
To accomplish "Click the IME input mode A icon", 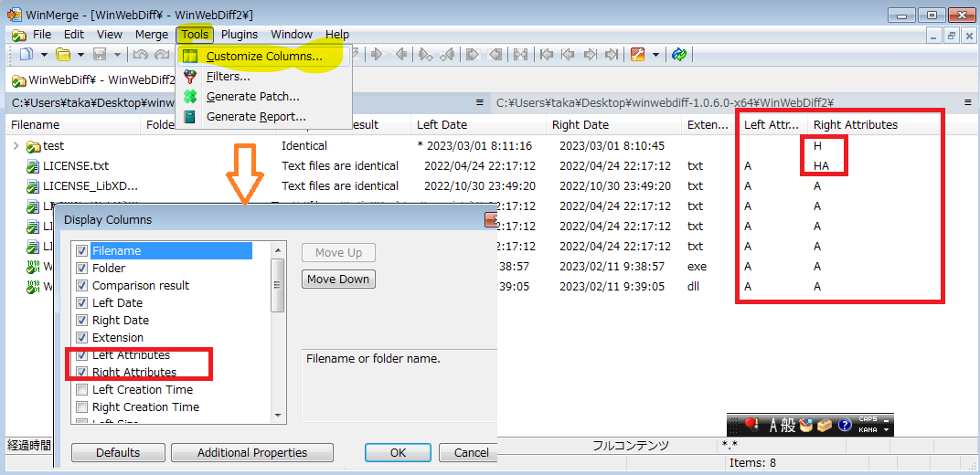I will point(772,425).
